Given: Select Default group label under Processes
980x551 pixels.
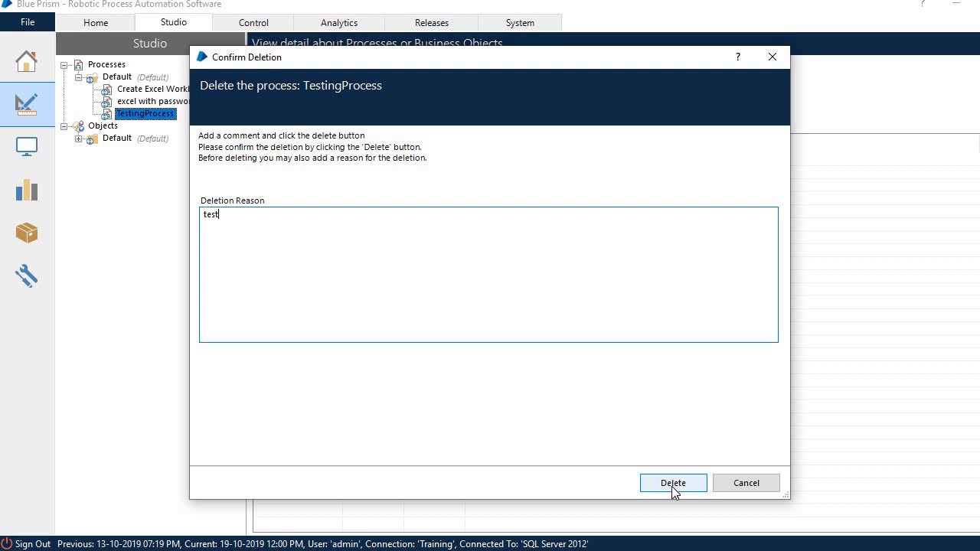Looking at the screenshot, I should click(x=117, y=77).
